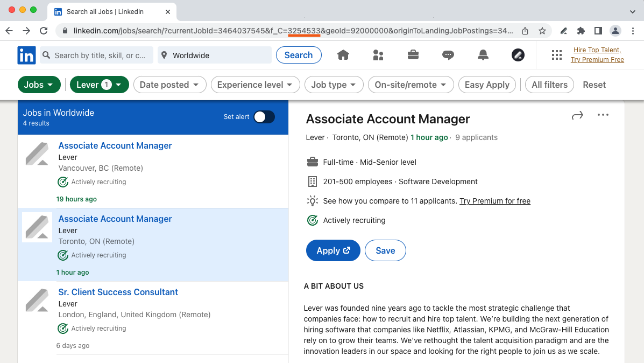Screen dimensions: 644x363
Task: Open the Home feed via the house icon
Action: pos(343,55)
